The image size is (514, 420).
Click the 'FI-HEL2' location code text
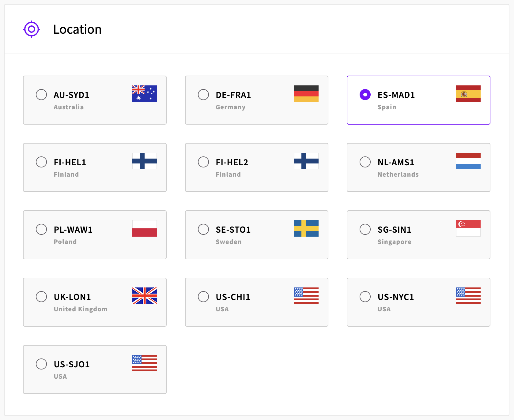232,162
